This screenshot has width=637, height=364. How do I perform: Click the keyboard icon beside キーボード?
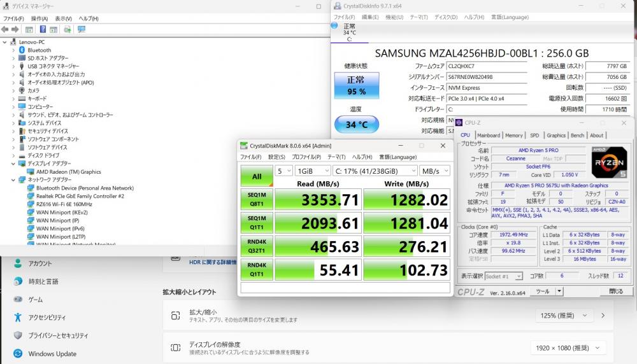pos(22,99)
